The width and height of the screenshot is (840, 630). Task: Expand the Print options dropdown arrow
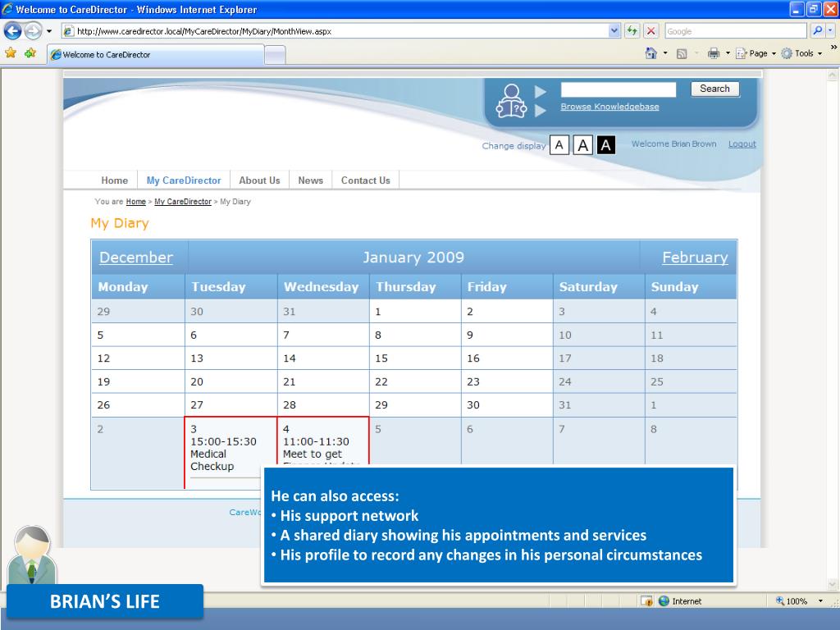728,53
